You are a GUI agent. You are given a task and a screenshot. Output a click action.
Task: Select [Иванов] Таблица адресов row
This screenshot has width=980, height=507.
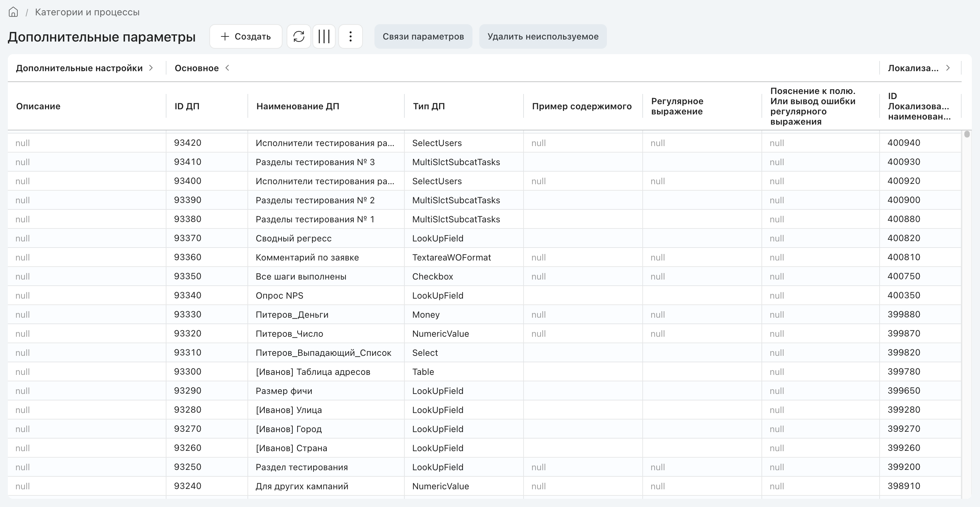pyautogui.click(x=484, y=371)
